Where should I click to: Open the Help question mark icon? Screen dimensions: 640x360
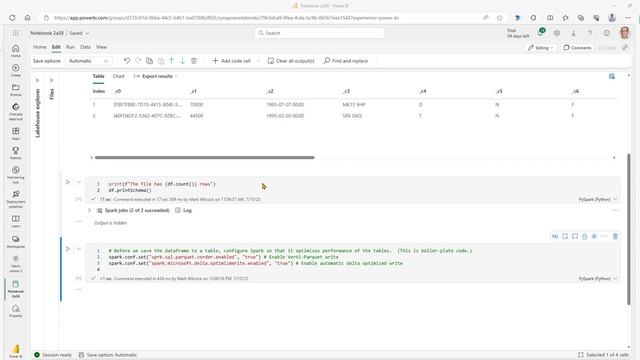point(590,33)
